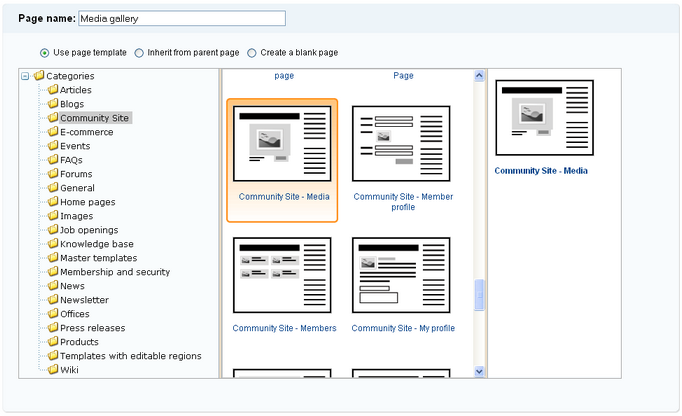Image resolution: width=682 pixels, height=416 pixels.
Task: Open the Home pages category label
Action: 88,202
